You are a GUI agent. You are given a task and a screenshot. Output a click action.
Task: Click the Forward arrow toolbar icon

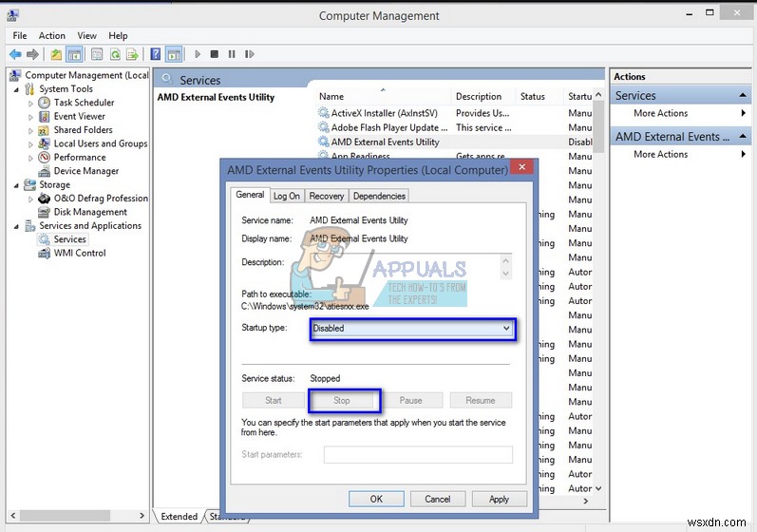point(32,54)
